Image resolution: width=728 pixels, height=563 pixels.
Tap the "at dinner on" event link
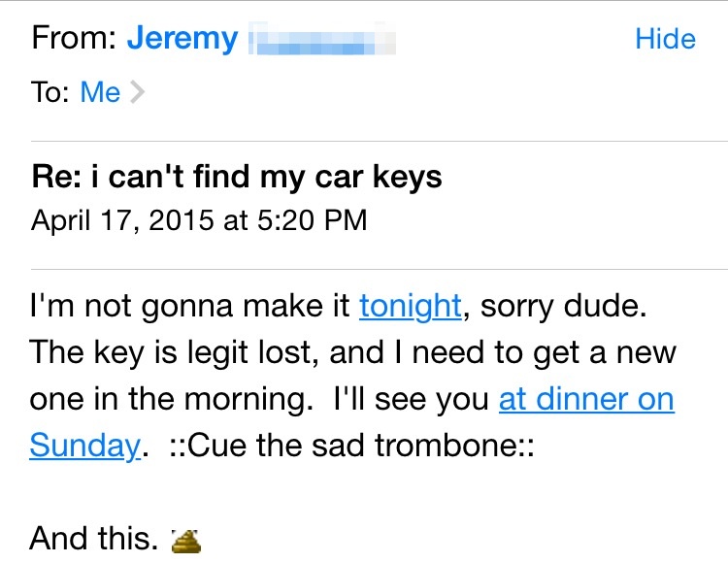point(585,400)
